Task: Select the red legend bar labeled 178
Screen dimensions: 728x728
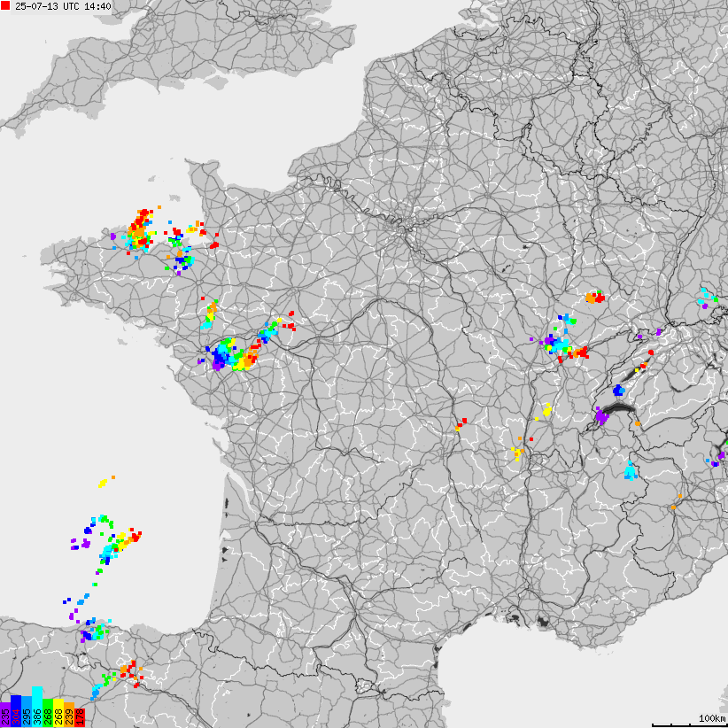Action: pos(80,717)
